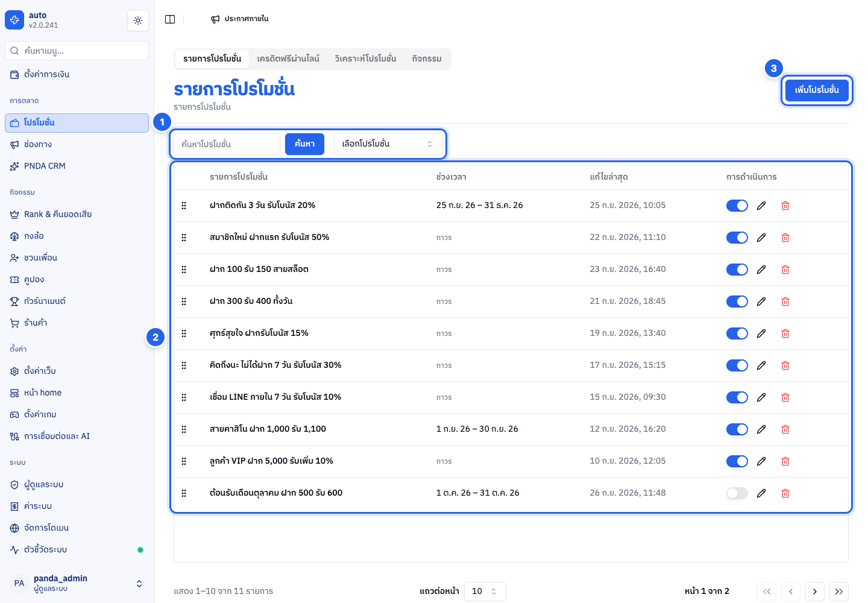868x603 pixels.
Task: Toggle the light/dark theme sun icon
Action: tap(138, 21)
